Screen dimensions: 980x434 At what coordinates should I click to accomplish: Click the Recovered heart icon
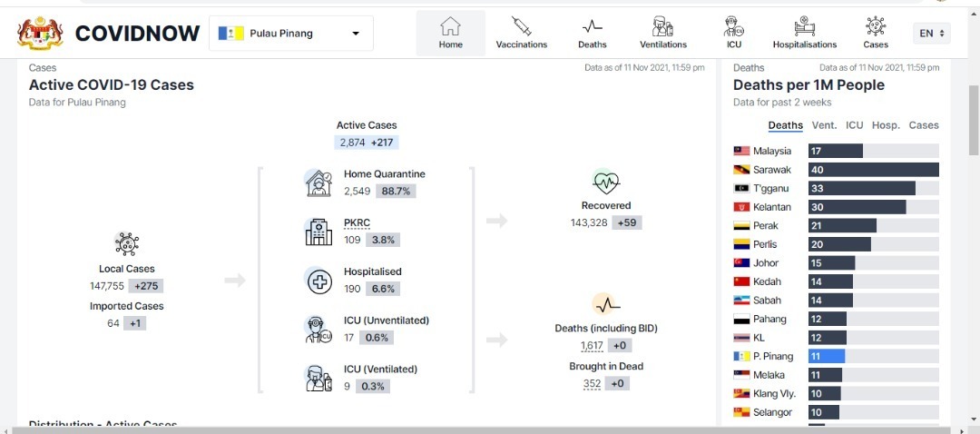(x=605, y=182)
